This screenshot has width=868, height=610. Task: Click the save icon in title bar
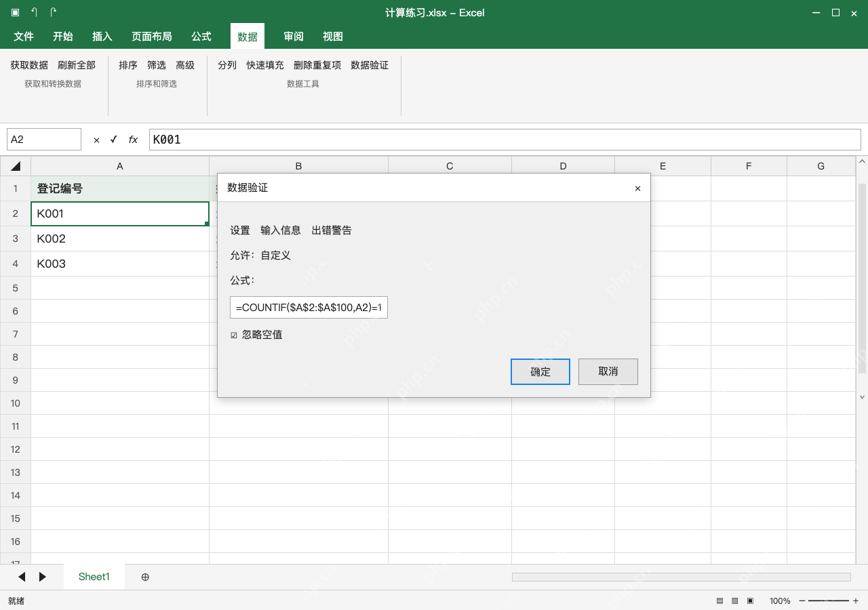point(15,12)
